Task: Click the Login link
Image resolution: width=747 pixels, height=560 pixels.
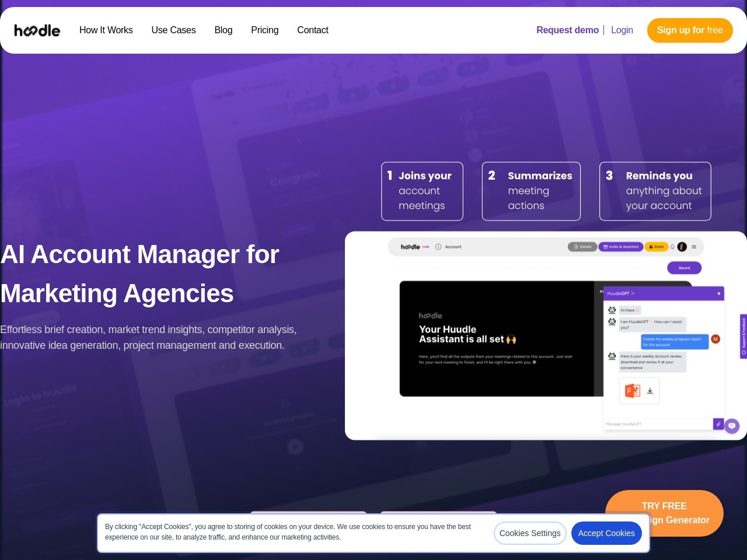Action: tap(622, 30)
